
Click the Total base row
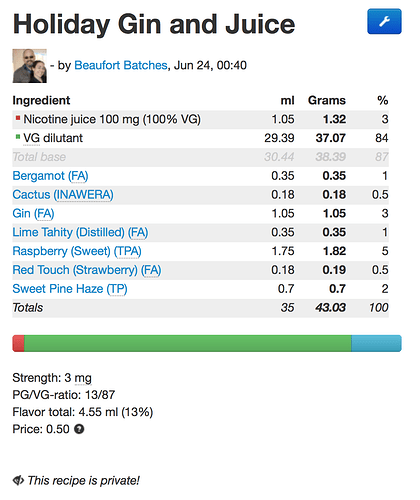click(200, 157)
